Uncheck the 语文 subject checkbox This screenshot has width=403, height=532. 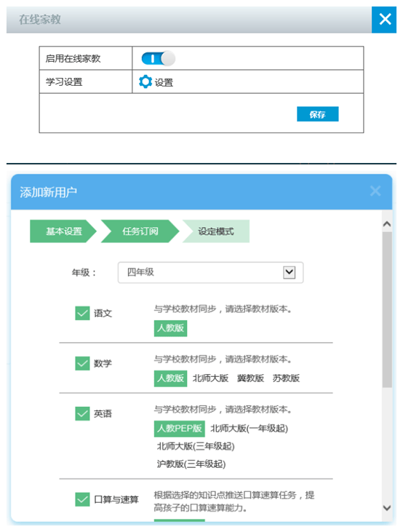pyautogui.click(x=82, y=313)
